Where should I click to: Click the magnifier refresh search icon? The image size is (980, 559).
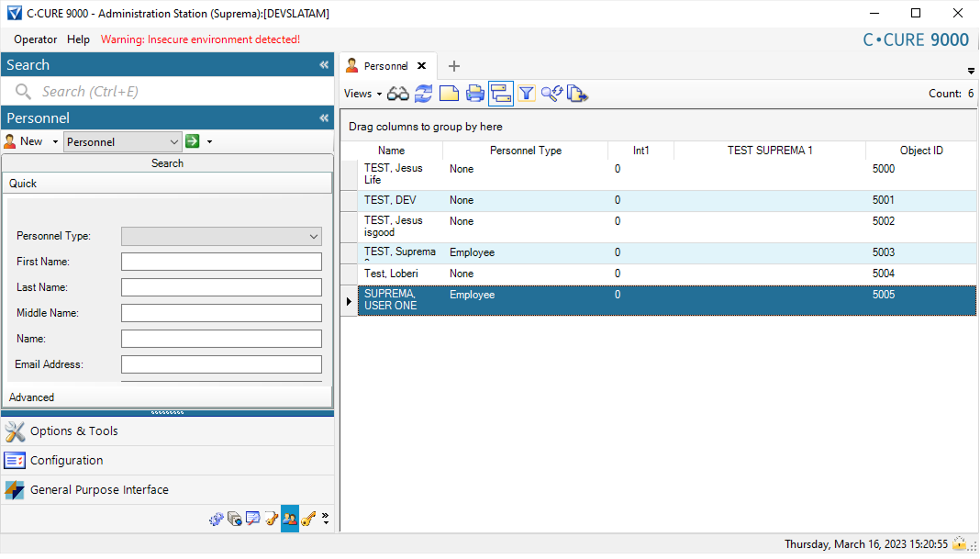coord(551,94)
